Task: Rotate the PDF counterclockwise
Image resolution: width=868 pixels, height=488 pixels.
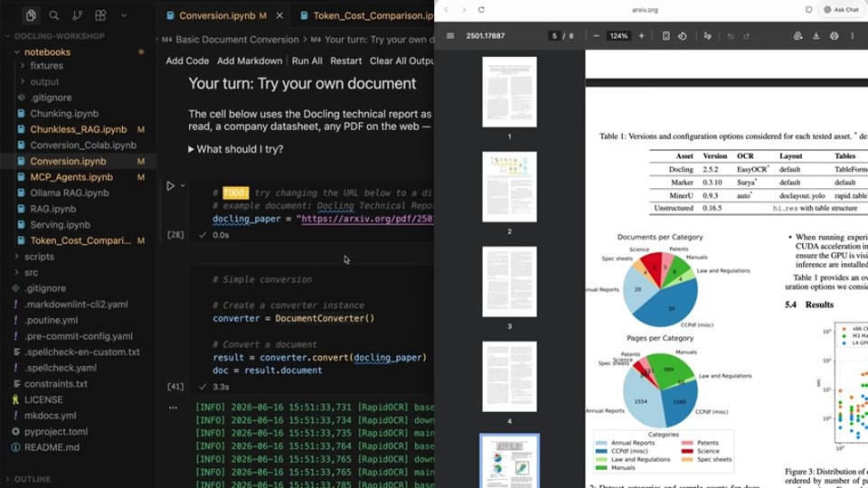Action: coord(682,36)
